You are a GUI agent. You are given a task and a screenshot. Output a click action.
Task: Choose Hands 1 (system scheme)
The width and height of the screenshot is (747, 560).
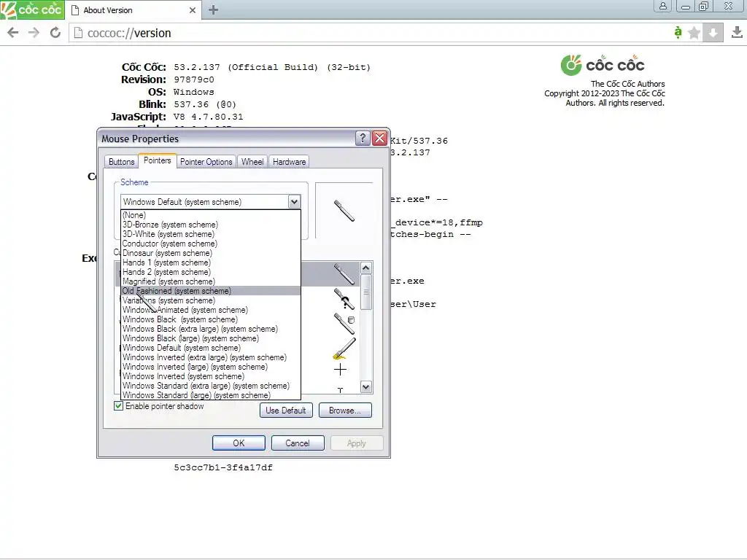click(211, 262)
